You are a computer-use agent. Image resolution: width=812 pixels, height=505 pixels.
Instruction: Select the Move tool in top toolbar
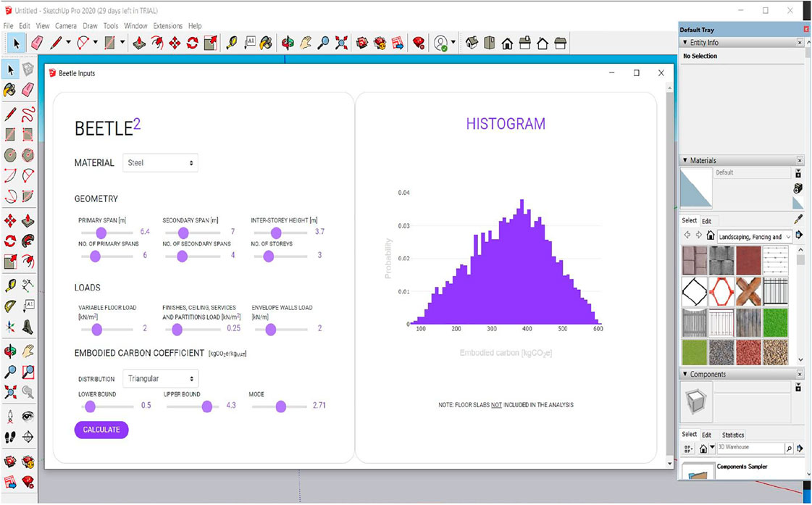(x=175, y=43)
